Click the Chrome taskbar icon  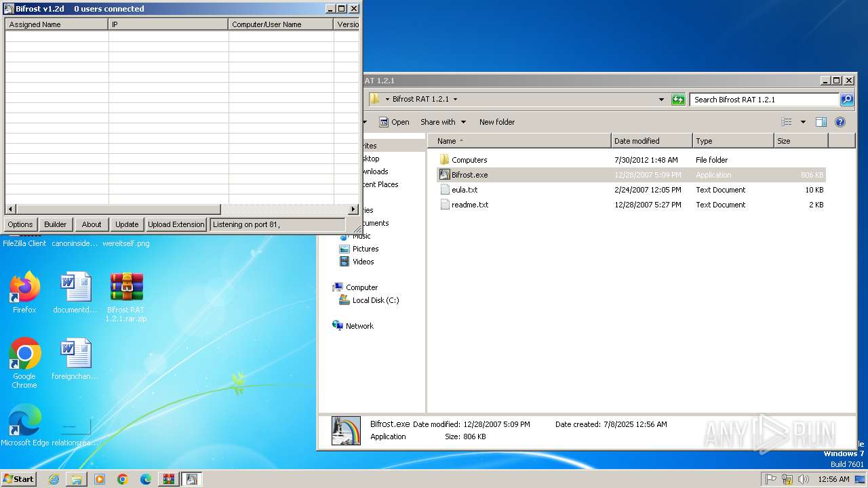click(123, 479)
